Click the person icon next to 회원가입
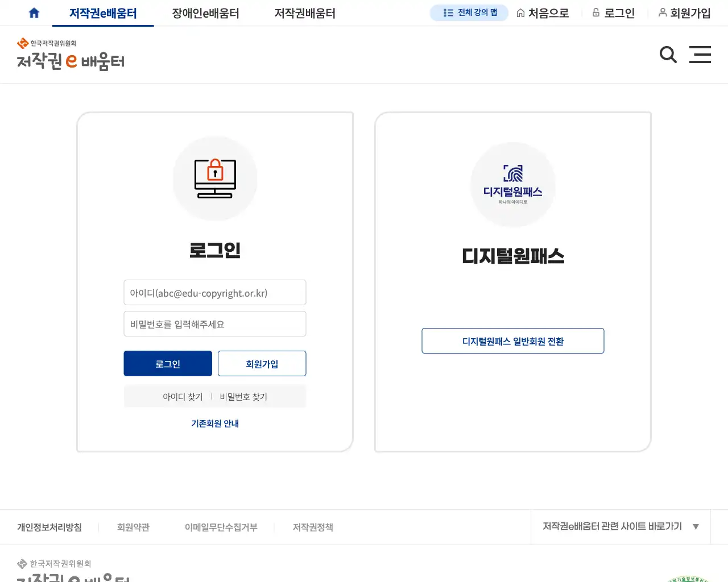Image resolution: width=728 pixels, height=582 pixels. [x=663, y=13]
